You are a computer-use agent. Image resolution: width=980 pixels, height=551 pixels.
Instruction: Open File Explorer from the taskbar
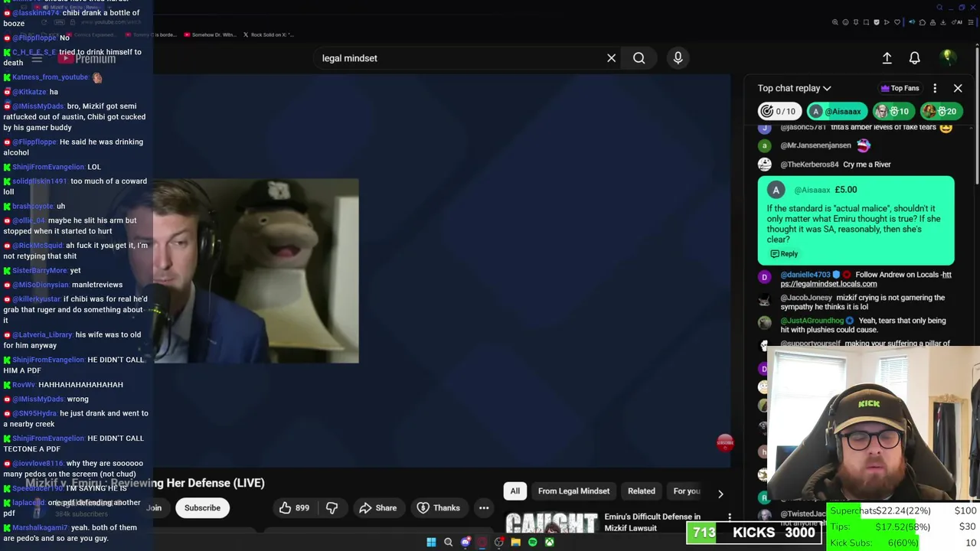pyautogui.click(x=515, y=542)
